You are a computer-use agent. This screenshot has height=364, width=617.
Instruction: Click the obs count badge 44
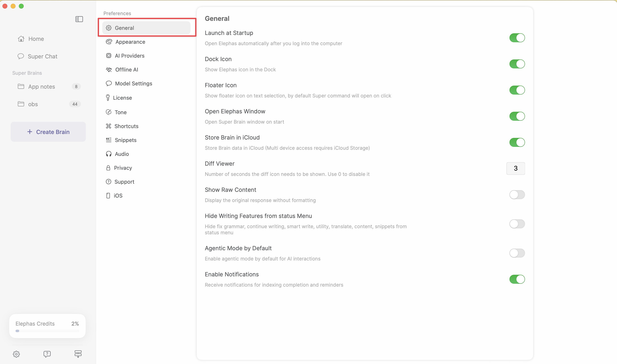[75, 104]
